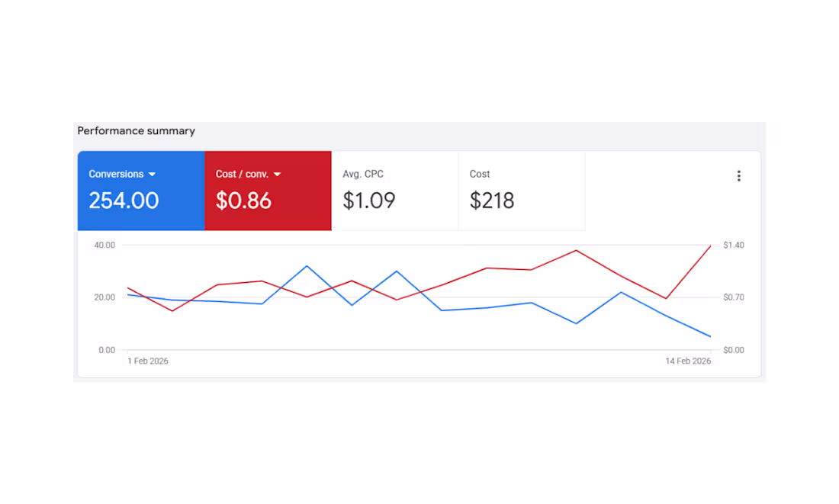
Task: Click the red line's final rising endpoint
Action: [x=710, y=246]
